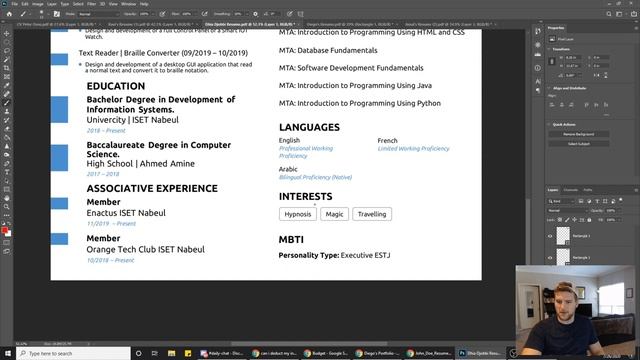Select the Spot Healing Brush tool
The width and height of the screenshot is (640, 360).
7,94
